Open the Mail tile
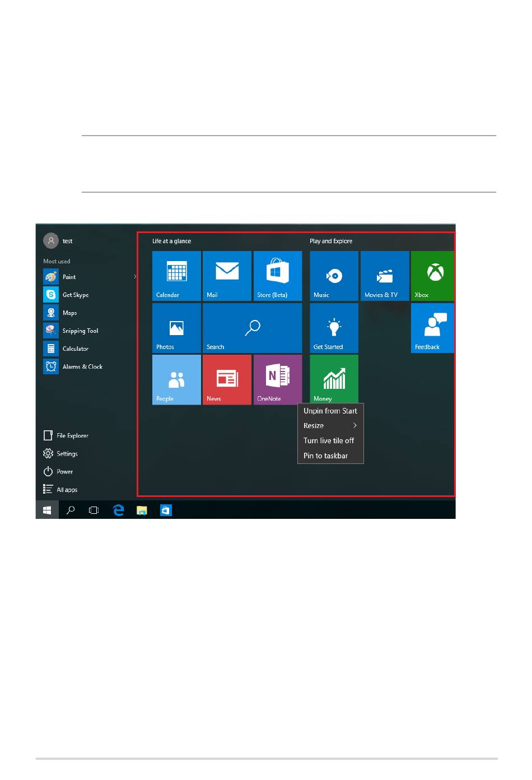Image resolution: width=532 pixels, height=780 pixels. (x=227, y=276)
